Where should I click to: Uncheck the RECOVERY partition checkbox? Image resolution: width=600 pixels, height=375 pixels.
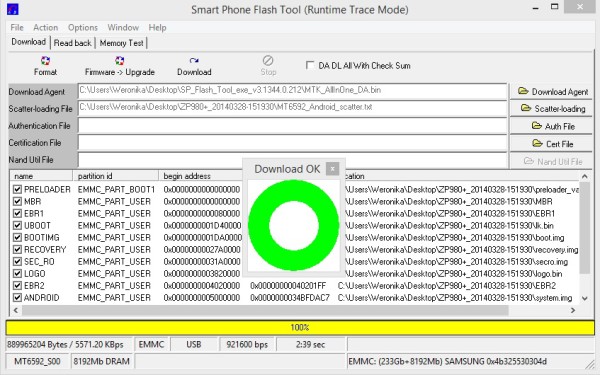click(17, 249)
